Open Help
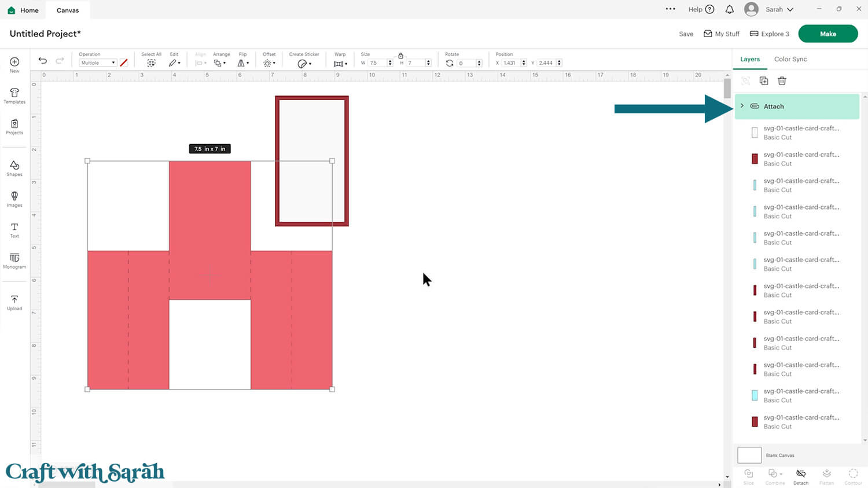 pos(701,9)
